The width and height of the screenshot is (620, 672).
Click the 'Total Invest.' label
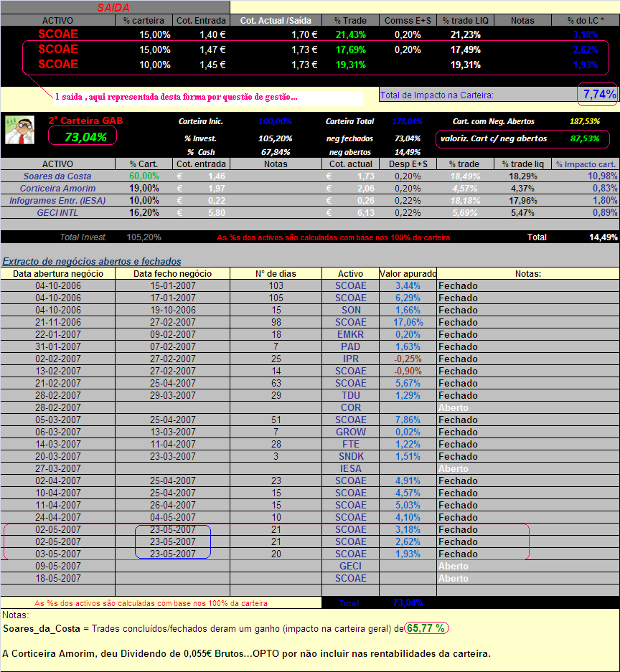pyautogui.click(x=83, y=237)
